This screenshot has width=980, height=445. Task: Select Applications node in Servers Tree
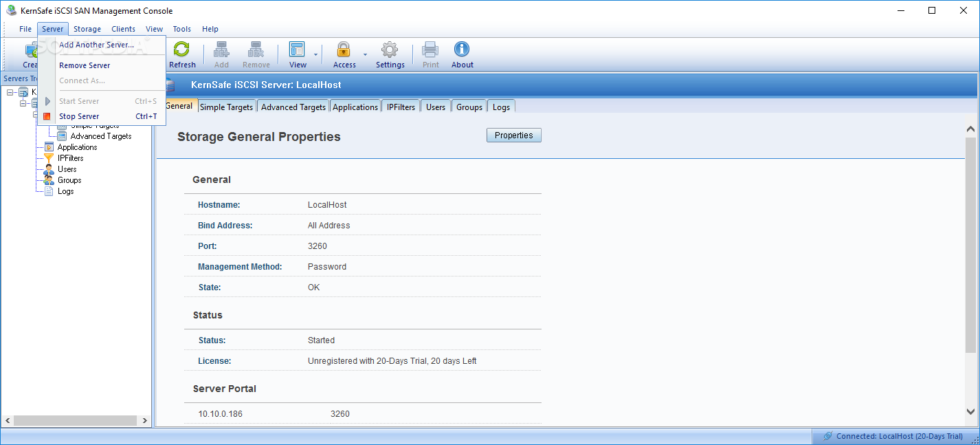[77, 147]
